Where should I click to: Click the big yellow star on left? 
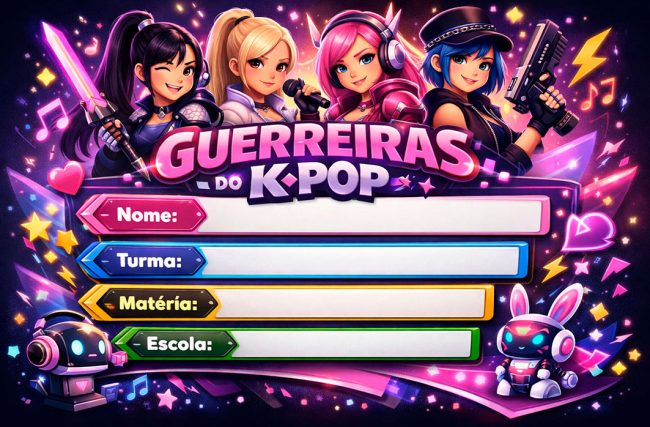(36, 226)
